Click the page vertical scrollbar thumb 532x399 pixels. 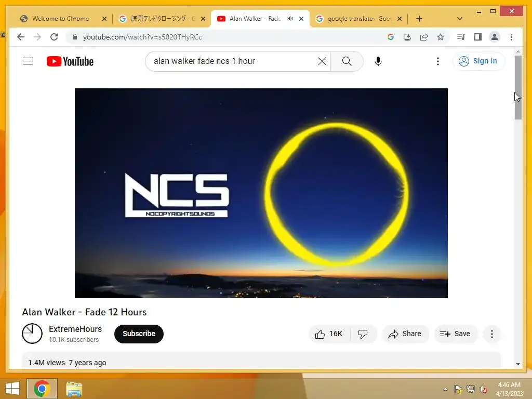pyautogui.click(x=518, y=87)
